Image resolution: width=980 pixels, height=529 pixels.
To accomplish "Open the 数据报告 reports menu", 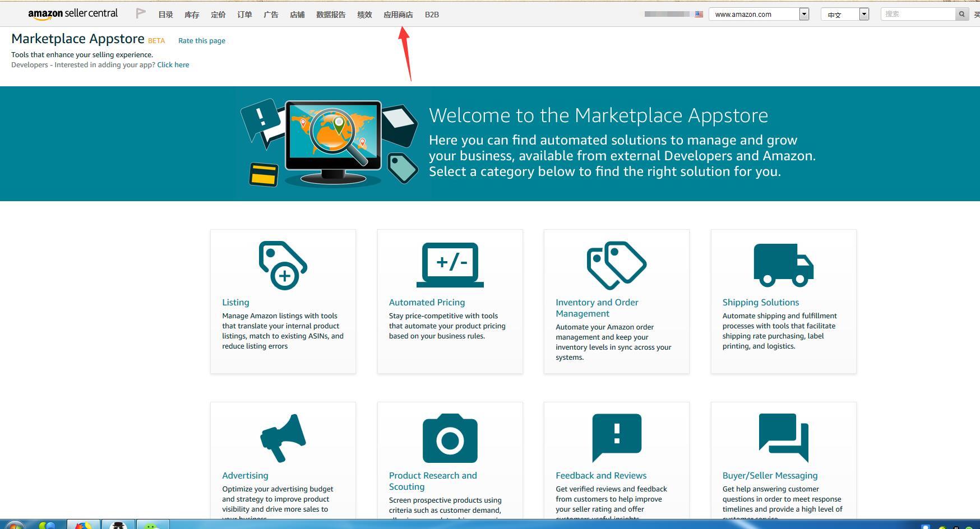I will click(x=331, y=15).
